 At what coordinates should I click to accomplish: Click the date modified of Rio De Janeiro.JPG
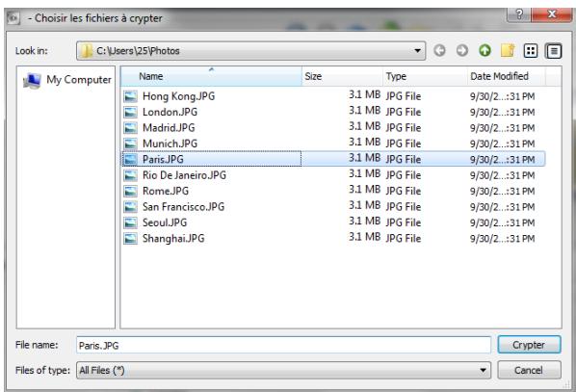click(502, 175)
